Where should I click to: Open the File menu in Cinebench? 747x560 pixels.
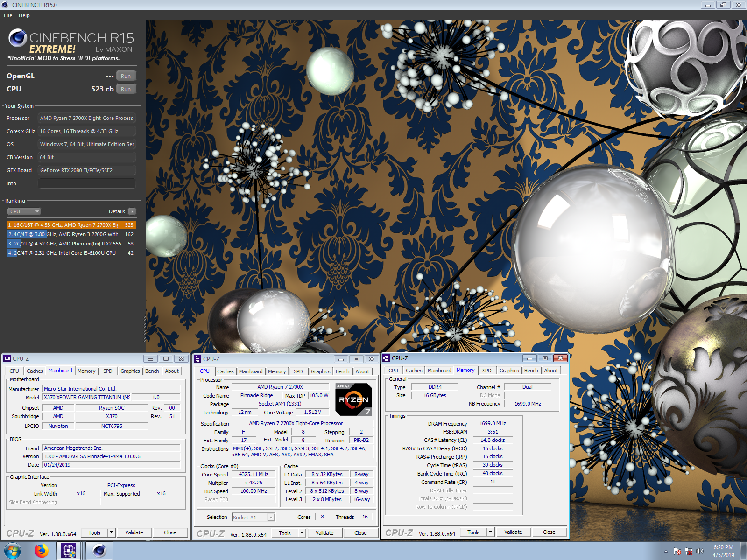[x=8, y=15]
